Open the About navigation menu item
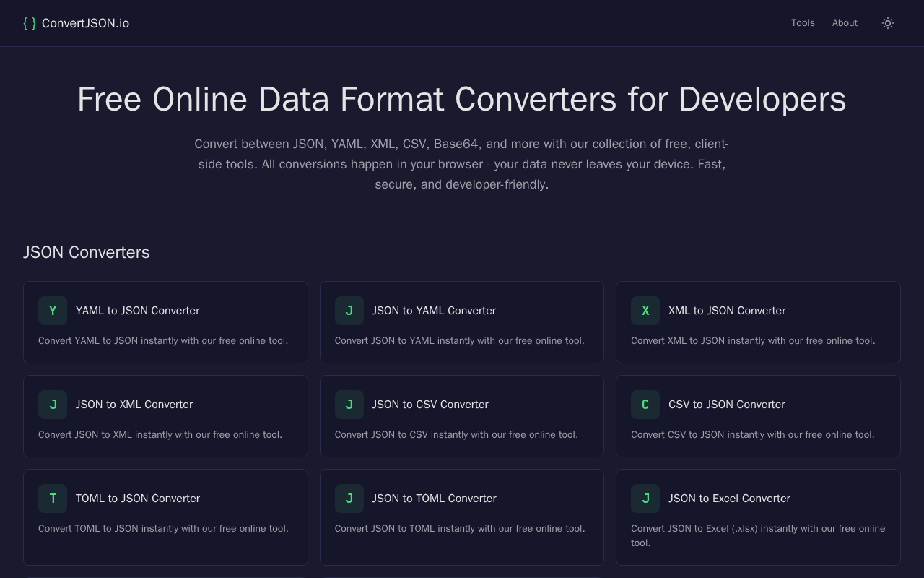The width and height of the screenshot is (924, 578). click(845, 23)
